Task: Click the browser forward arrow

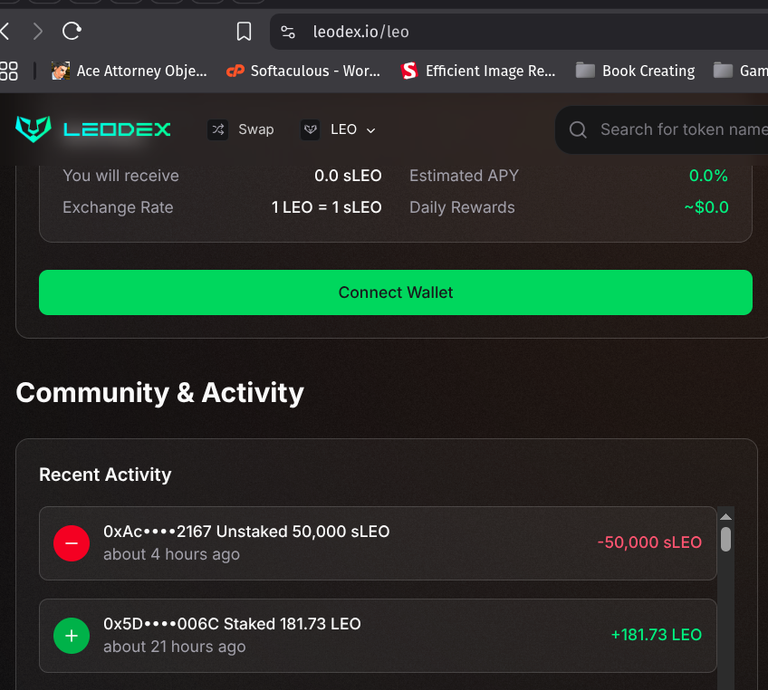Action: point(38,31)
